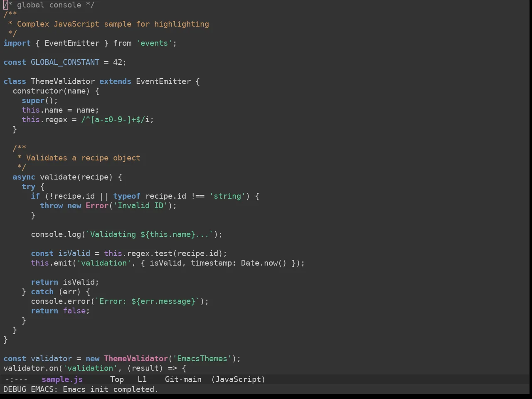Click the validator variable in const declaration
The height and width of the screenshot is (399, 532).
click(51, 359)
